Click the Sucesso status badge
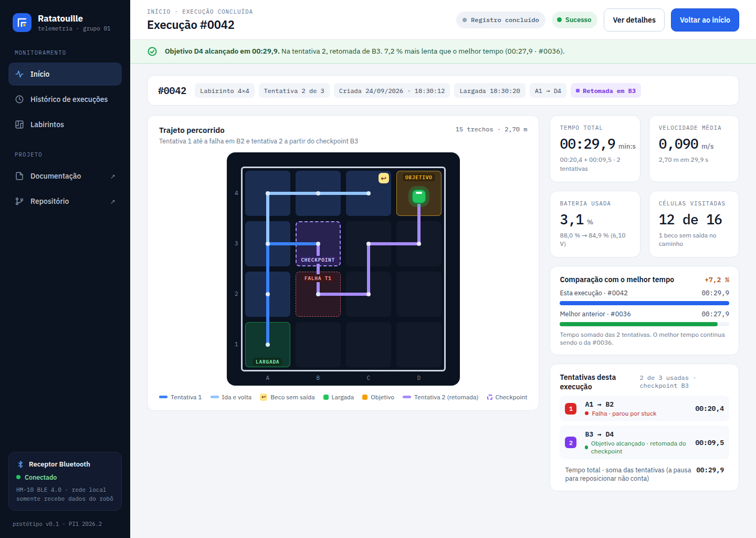 coord(574,20)
